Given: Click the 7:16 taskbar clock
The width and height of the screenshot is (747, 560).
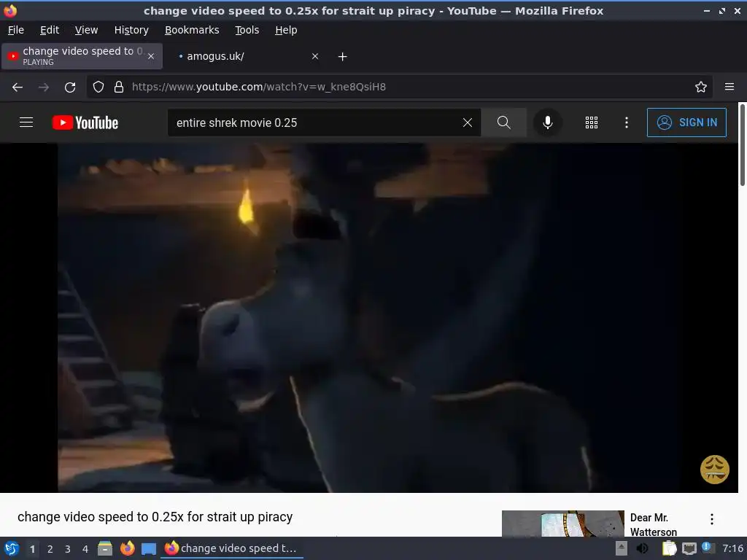Looking at the screenshot, I should click(x=732, y=548).
